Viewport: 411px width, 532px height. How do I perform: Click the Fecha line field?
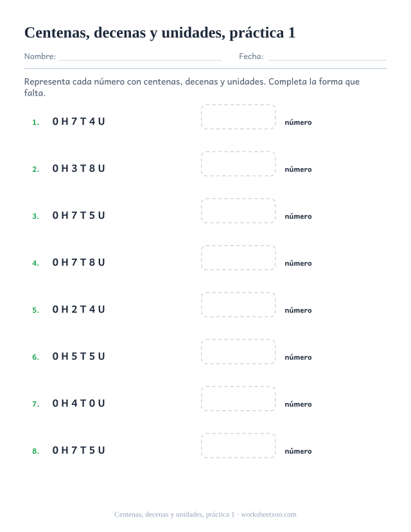(x=328, y=56)
